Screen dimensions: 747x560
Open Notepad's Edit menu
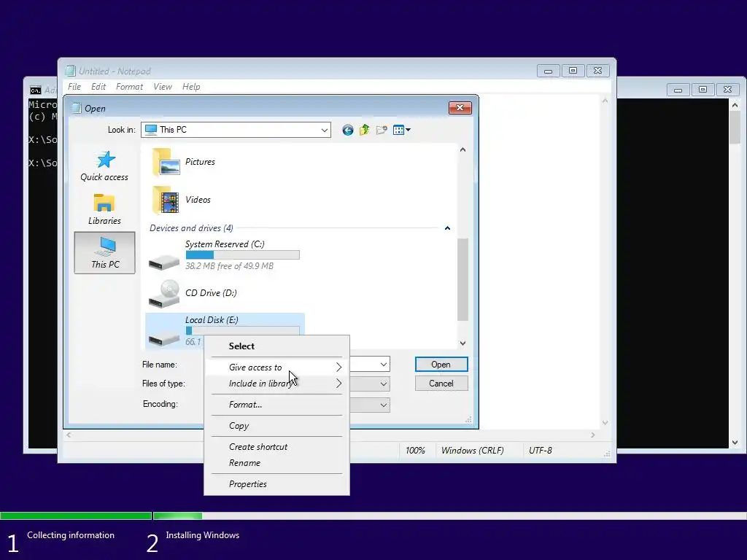point(98,87)
